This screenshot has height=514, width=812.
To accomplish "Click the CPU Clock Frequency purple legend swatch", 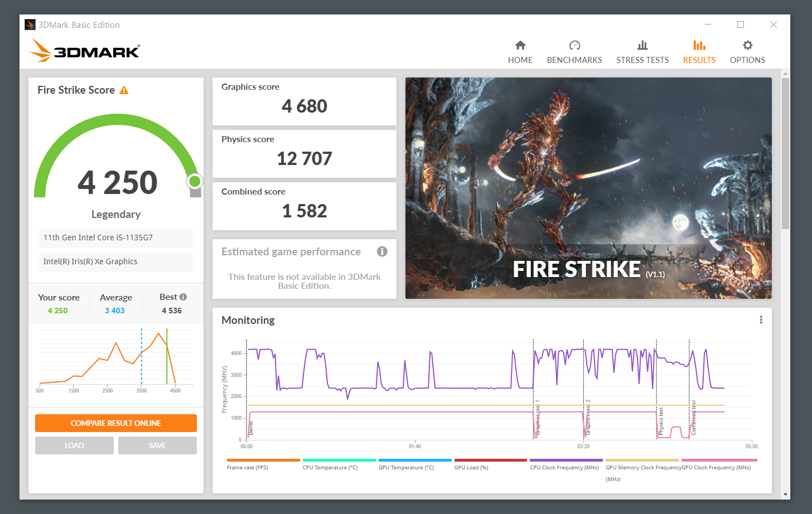I will point(567,460).
